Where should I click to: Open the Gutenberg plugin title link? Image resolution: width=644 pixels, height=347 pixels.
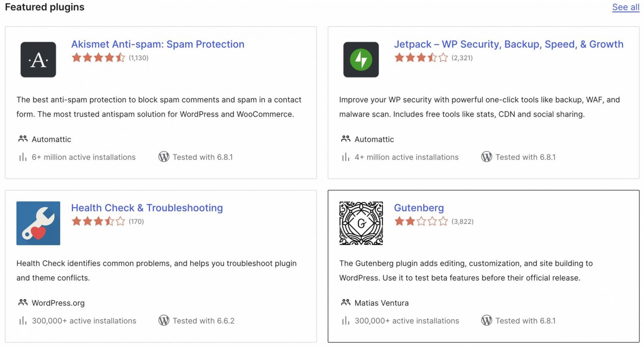[419, 208]
